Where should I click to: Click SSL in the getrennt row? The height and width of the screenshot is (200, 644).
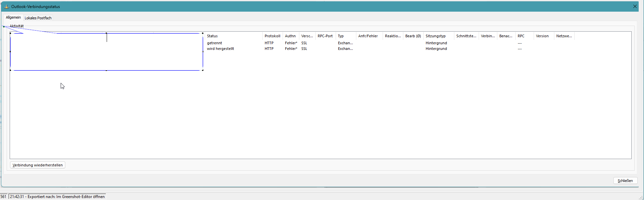[304, 43]
